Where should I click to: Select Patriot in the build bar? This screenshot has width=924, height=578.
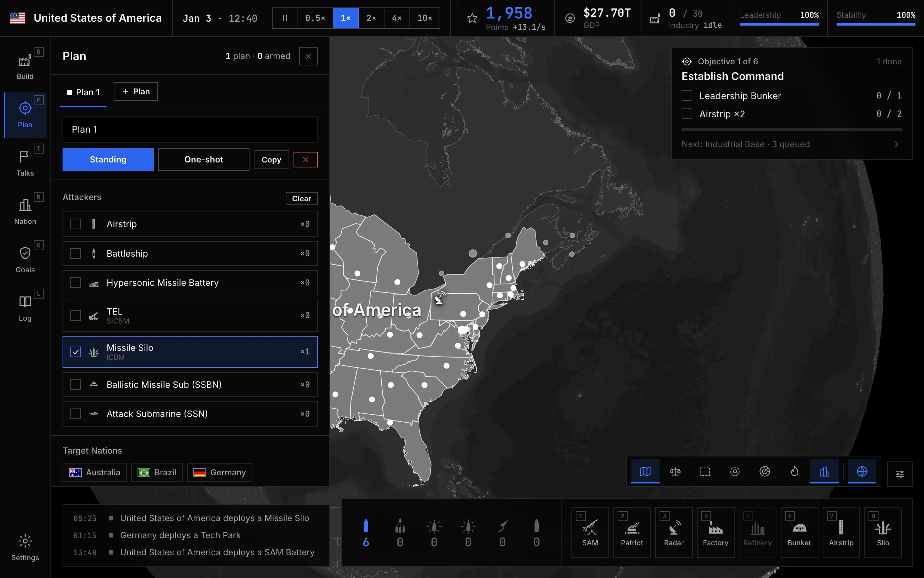[x=632, y=532]
